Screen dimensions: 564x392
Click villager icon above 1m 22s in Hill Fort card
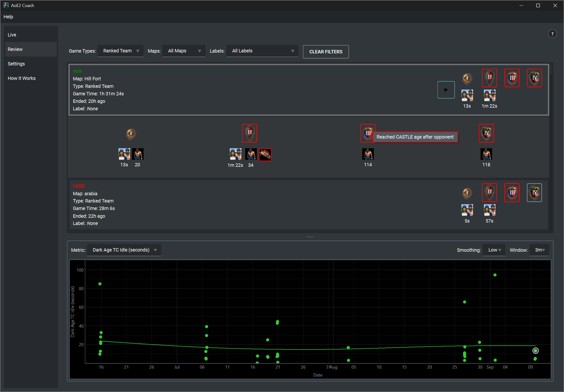(489, 96)
